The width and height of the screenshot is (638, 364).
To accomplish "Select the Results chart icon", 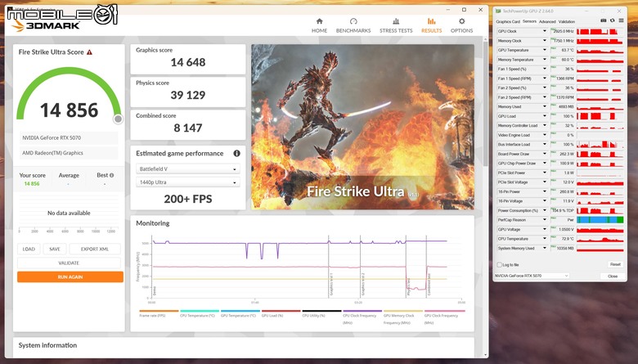I will [431, 21].
